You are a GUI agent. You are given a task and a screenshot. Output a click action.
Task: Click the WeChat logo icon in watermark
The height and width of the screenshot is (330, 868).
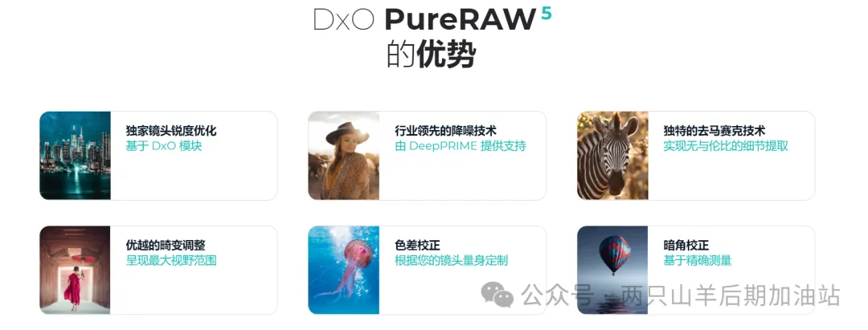pyautogui.click(x=497, y=294)
